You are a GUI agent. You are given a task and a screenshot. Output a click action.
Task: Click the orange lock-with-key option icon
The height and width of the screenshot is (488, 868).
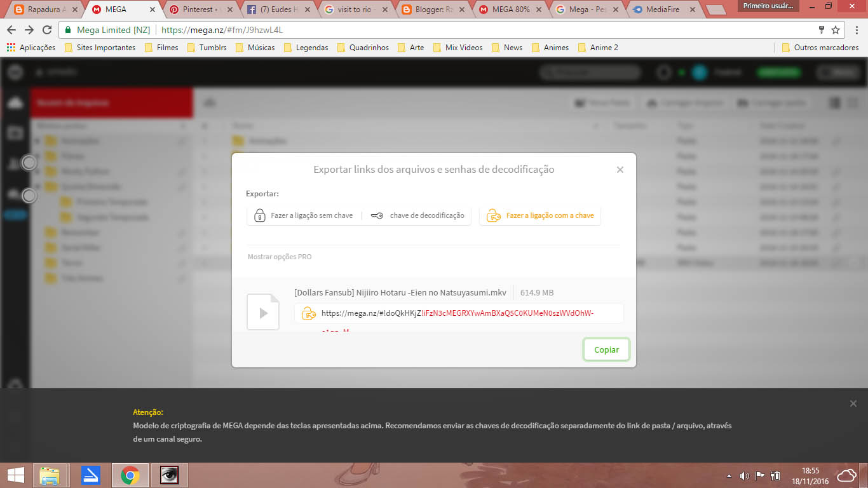tap(493, 215)
